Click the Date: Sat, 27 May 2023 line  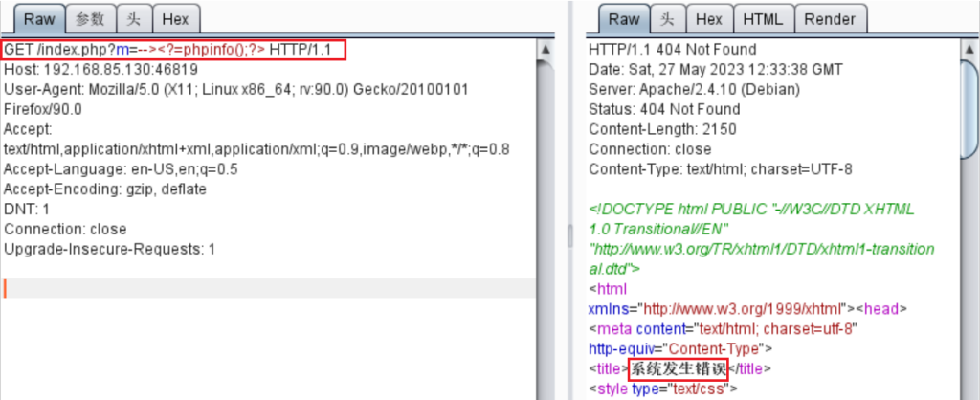716,69
